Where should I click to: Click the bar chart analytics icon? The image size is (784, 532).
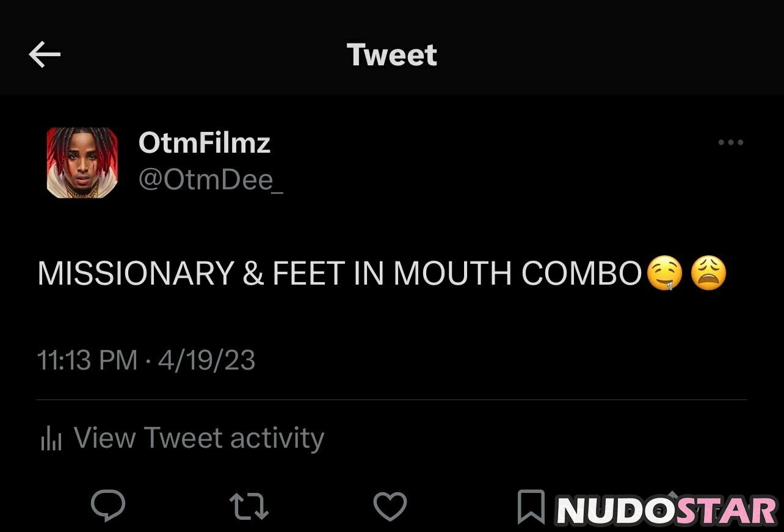click(51, 439)
